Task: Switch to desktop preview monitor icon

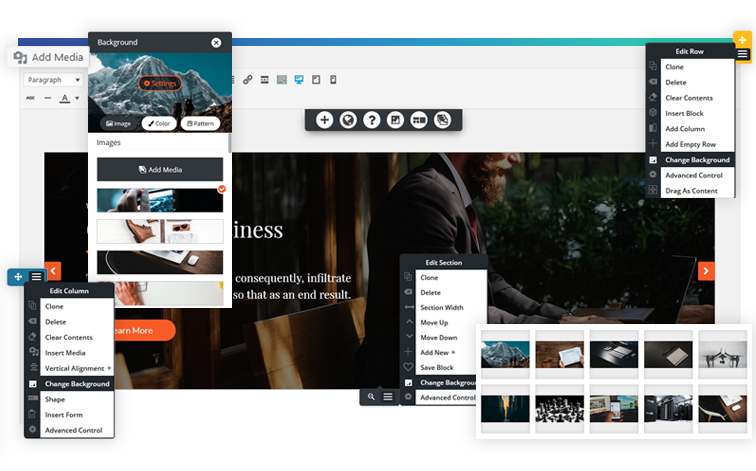Action: click(x=299, y=80)
